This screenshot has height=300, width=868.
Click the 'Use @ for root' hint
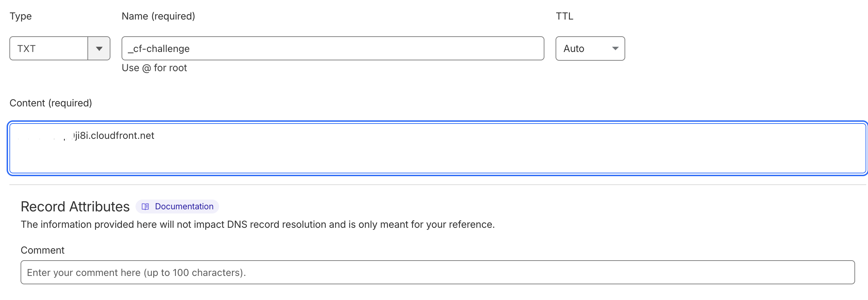click(154, 68)
